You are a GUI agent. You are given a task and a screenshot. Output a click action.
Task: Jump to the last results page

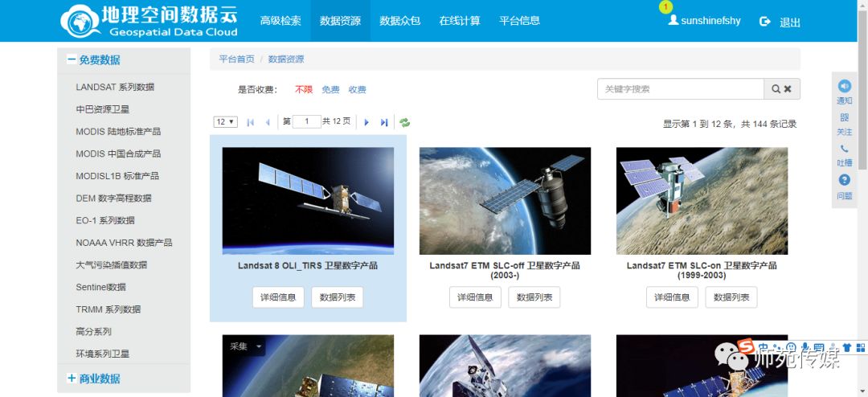[384, 122]
